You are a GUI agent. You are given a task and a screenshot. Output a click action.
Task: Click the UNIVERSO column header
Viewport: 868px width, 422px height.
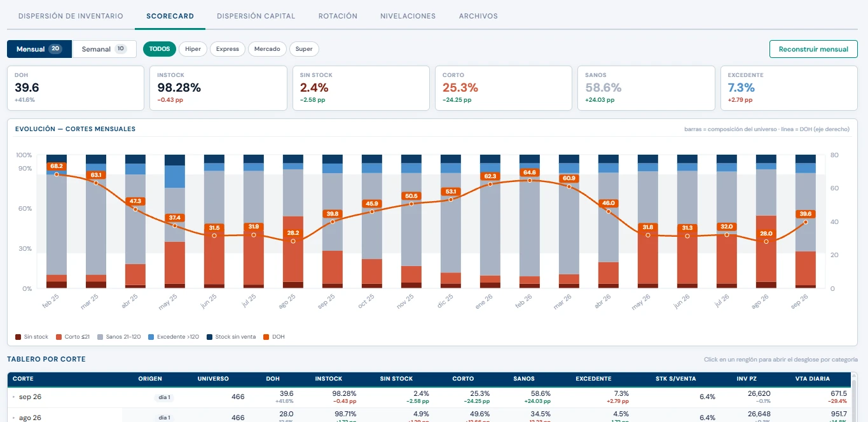pyautogui.click(x=213, y=379)
